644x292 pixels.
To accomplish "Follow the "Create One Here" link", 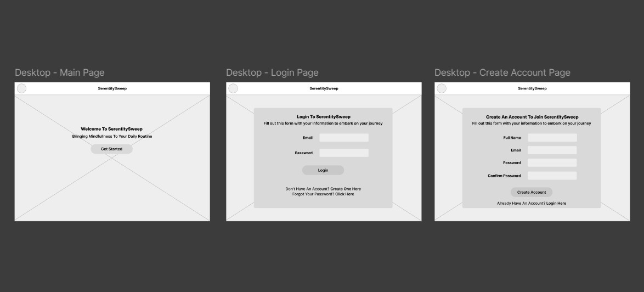I will [346, 189].
